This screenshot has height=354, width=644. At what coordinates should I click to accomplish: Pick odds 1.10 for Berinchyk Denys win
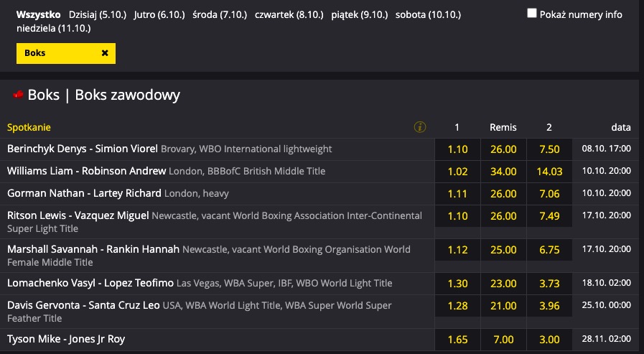point(457,149)
